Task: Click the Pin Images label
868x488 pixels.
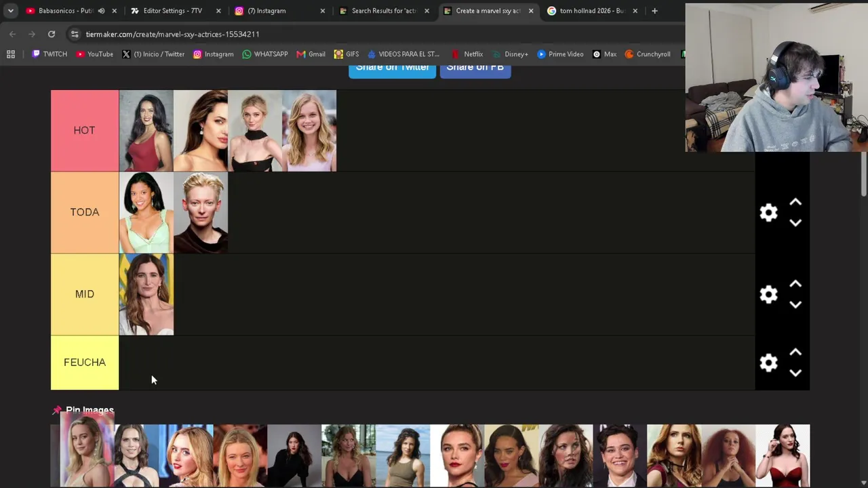Action: point(90,410)
